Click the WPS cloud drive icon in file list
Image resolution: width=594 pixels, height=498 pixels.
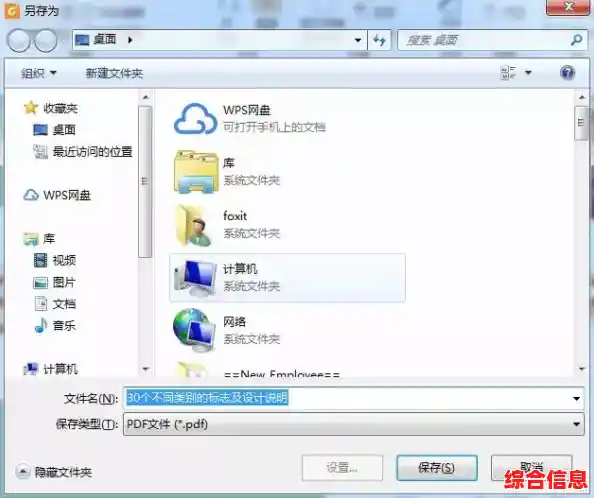[195, 118]
